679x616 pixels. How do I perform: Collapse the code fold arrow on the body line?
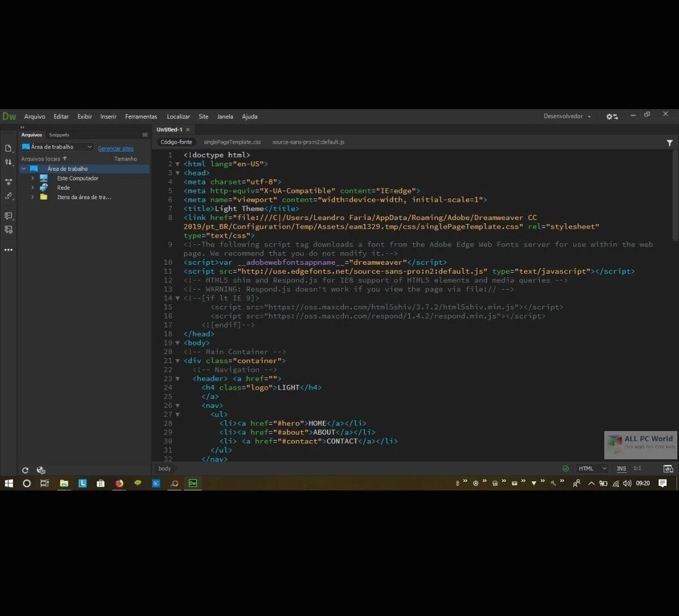tap(177, 342)
